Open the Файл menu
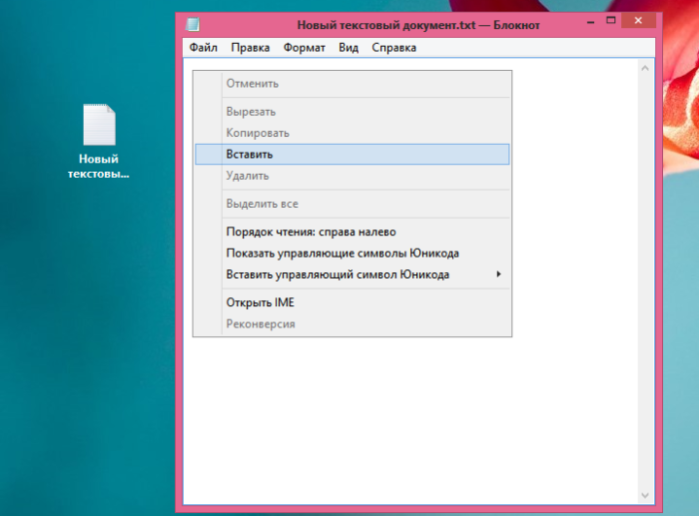 [x=203, y=47]
